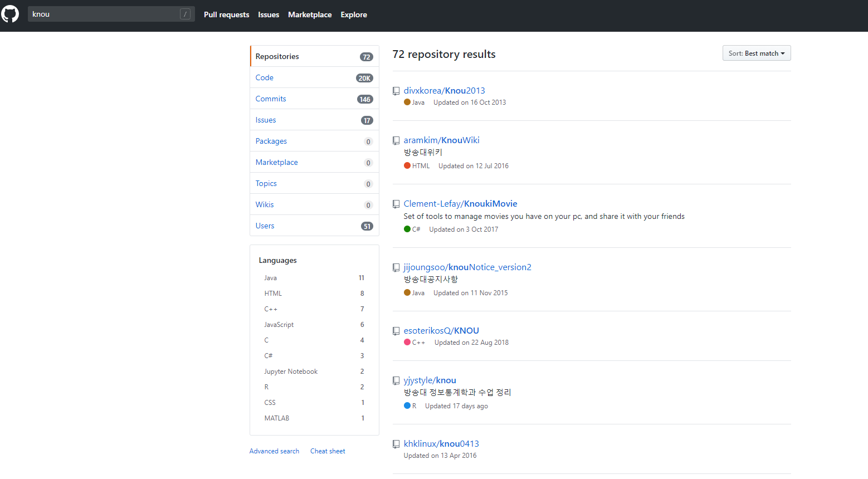
Task: Filter results by Java language
Action: [314, 278]
